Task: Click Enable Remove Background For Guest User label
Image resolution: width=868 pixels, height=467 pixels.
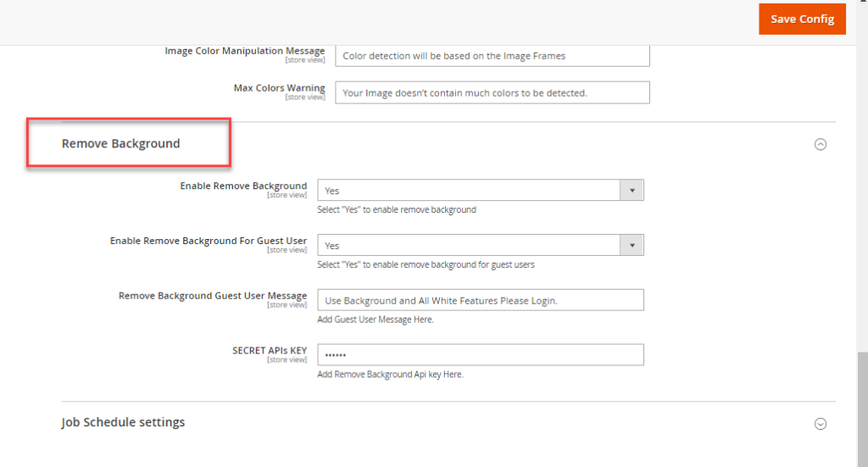Action: click(x=209, y=241)
